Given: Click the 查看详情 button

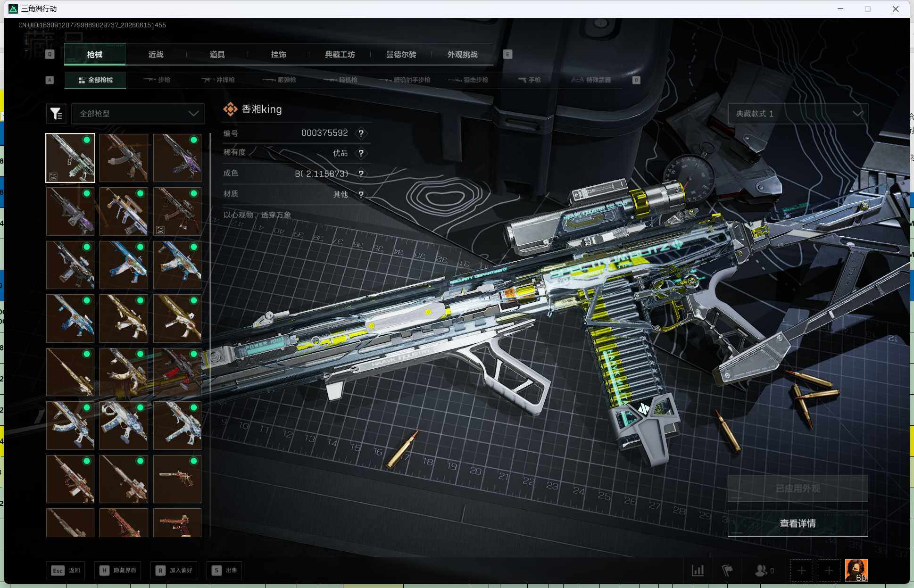Looking at the screenshot, I should tap(798, 523).
